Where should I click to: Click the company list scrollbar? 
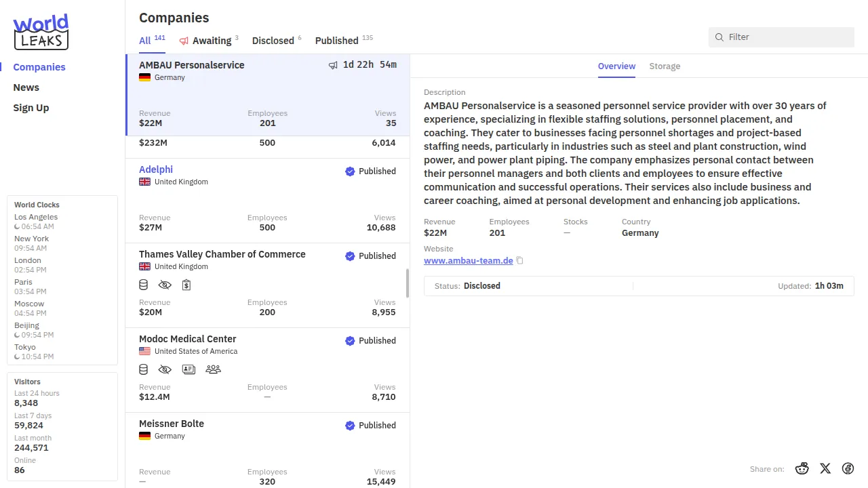click(408, 283)
